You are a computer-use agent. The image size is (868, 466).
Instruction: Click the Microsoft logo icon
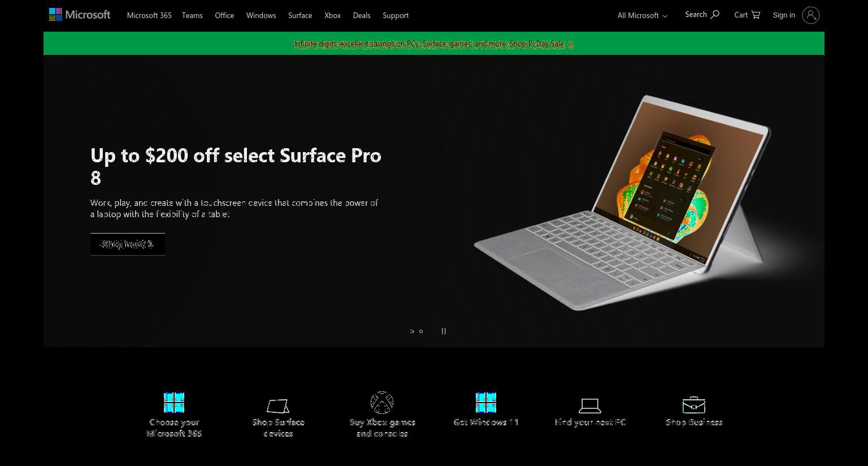[x=55, y=15]
